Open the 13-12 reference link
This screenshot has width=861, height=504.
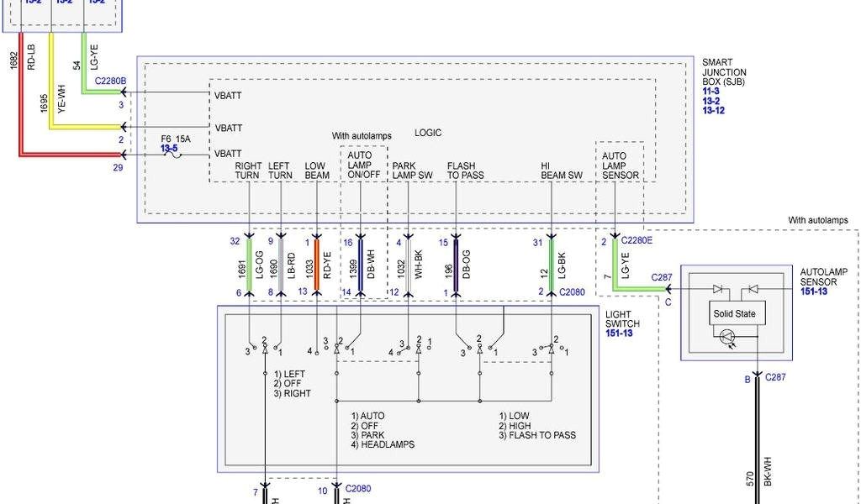click(x=713, y=111)
